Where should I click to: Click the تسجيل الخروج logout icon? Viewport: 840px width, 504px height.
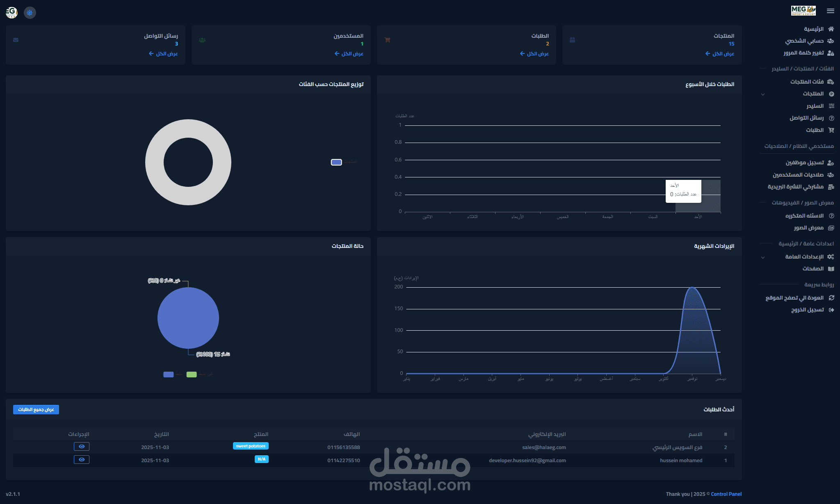tap(831, 310)
